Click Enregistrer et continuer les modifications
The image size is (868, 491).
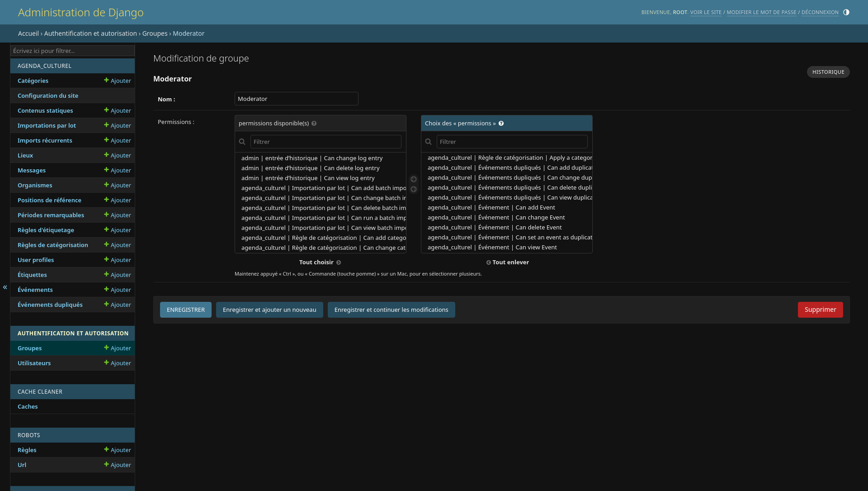[392, 310]
